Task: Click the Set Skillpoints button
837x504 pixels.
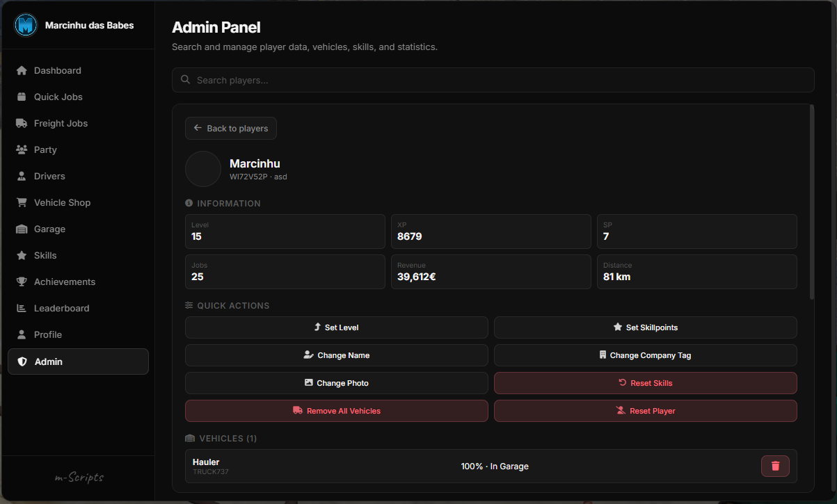Action: click(646, 327)
